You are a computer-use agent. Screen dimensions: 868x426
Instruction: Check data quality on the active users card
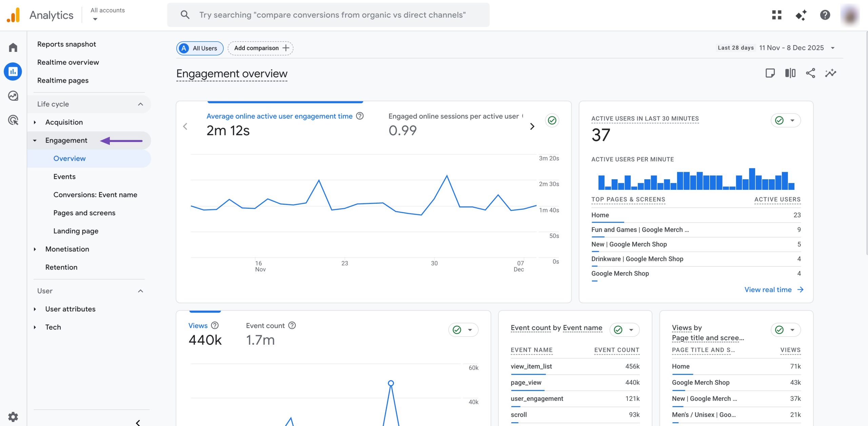(x=779, y=120)
